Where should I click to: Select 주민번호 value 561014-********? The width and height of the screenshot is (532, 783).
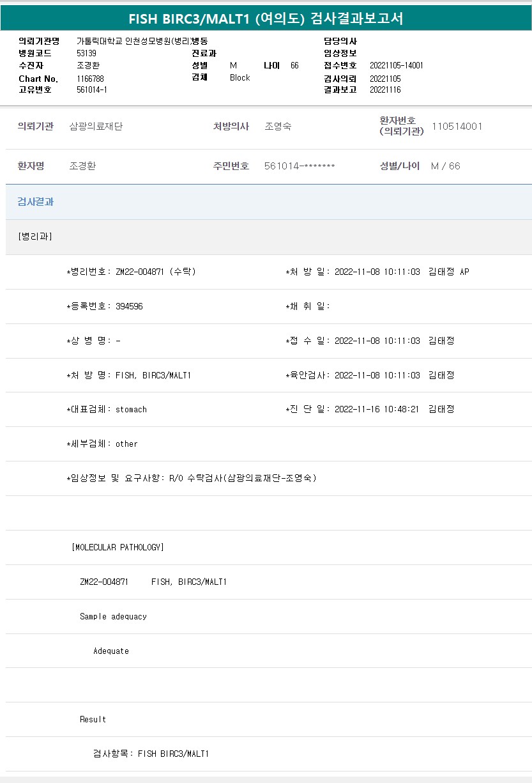click(300, 166)
